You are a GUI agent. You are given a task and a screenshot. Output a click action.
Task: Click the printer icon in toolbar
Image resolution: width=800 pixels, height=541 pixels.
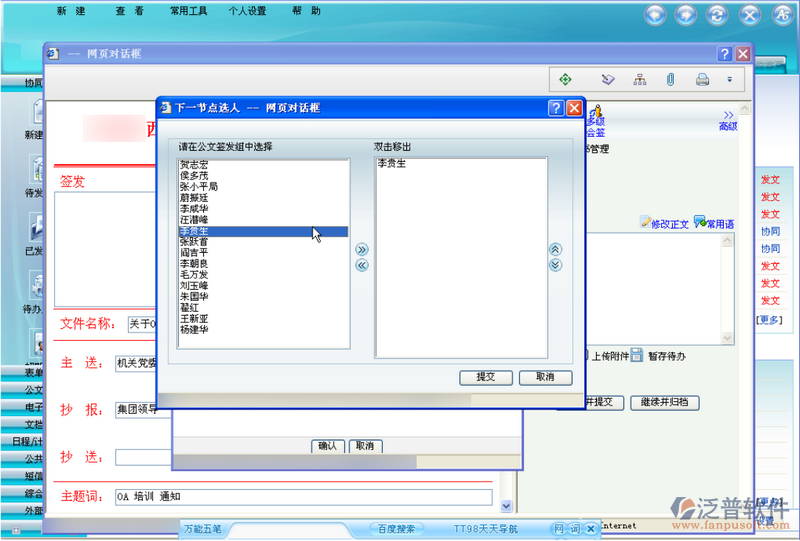[703, 80]
